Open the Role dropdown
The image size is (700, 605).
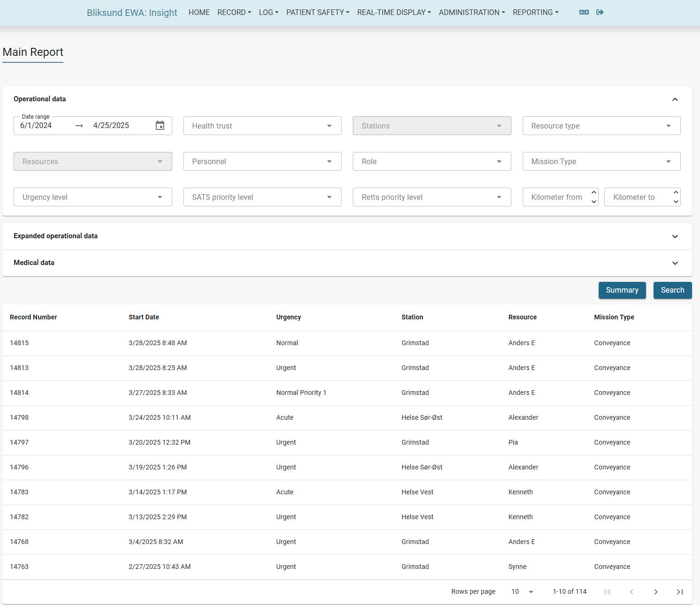pos(432,161)
